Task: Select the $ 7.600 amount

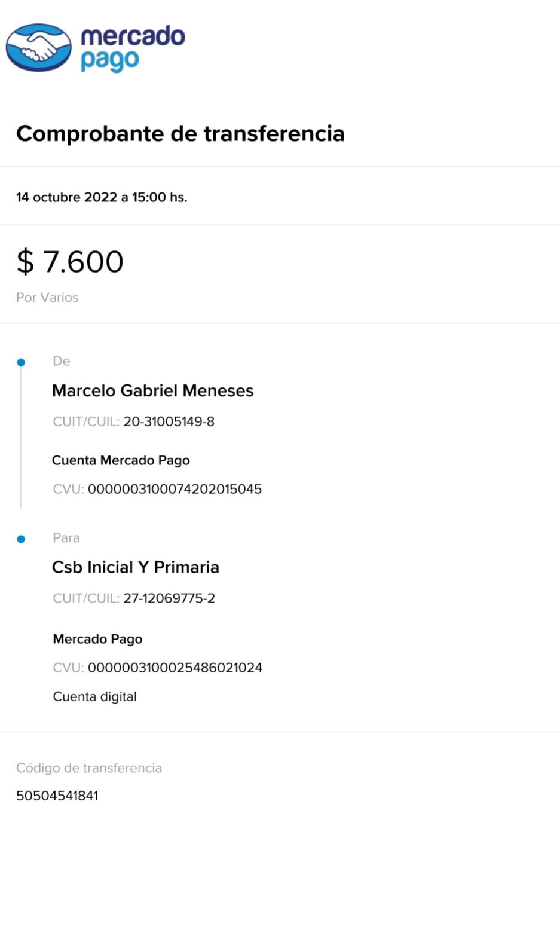Action: click(70, 262)
